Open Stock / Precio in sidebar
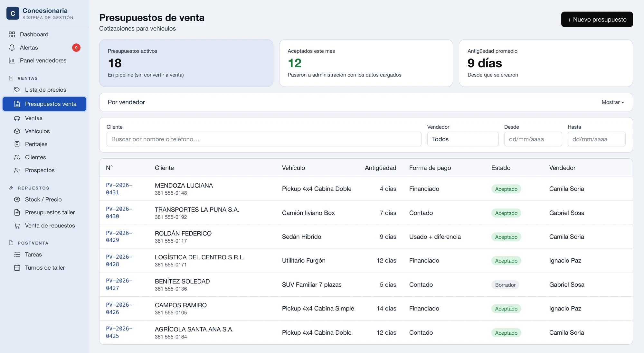The image size is (644, 353). tap(44, 200)
